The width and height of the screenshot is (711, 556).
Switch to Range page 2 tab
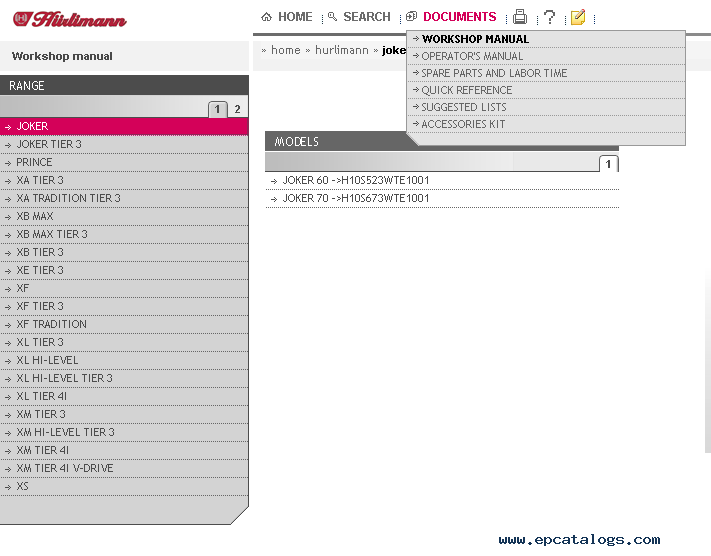[x=237, y=109]
